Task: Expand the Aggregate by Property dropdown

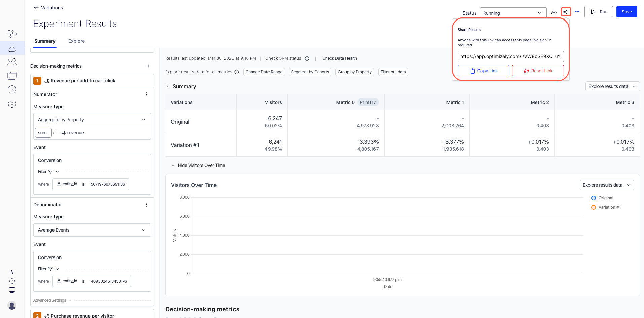Action: (92, 120)
